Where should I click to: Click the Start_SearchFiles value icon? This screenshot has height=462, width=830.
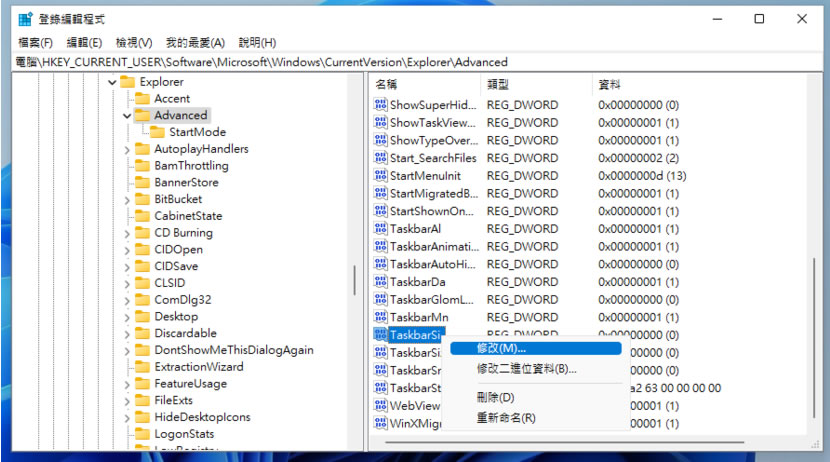(380, 158)
